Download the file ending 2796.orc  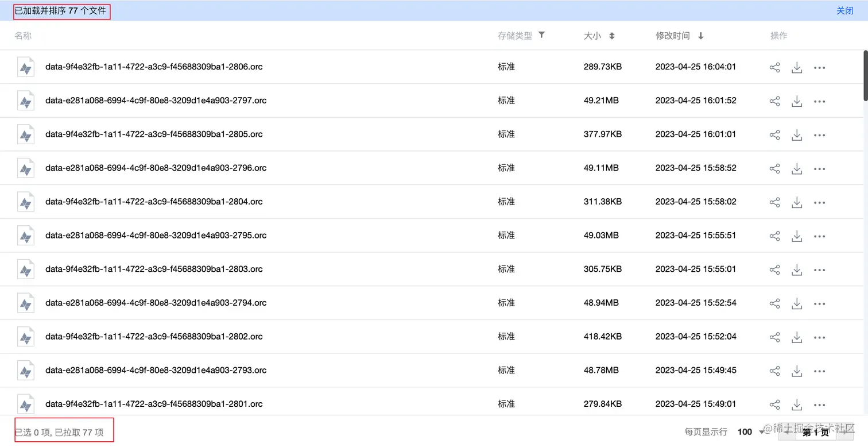tap(797, 169)
